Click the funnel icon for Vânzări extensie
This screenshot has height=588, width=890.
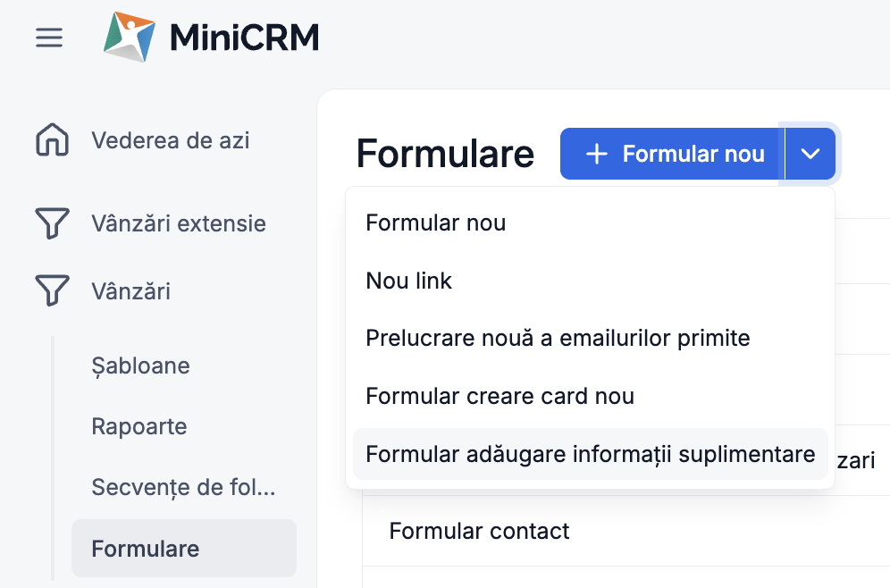52,223
